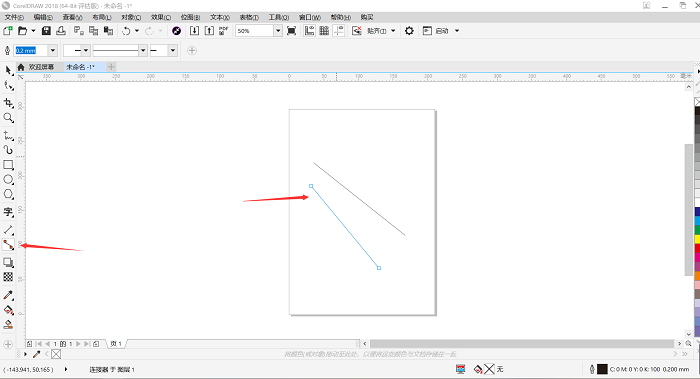Select the Drop Shadow tool
The width and height of the screenshot is (700, 379).
click(x=8, y=262)
